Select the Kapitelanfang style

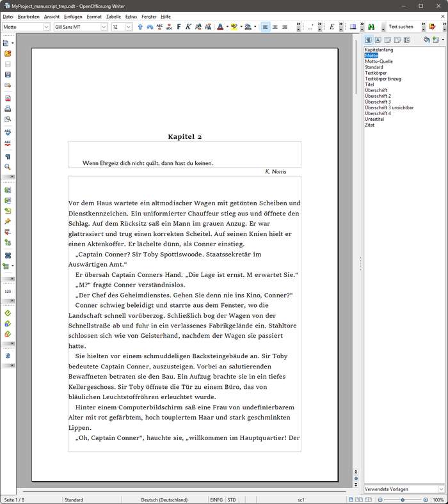click(379, 50)
